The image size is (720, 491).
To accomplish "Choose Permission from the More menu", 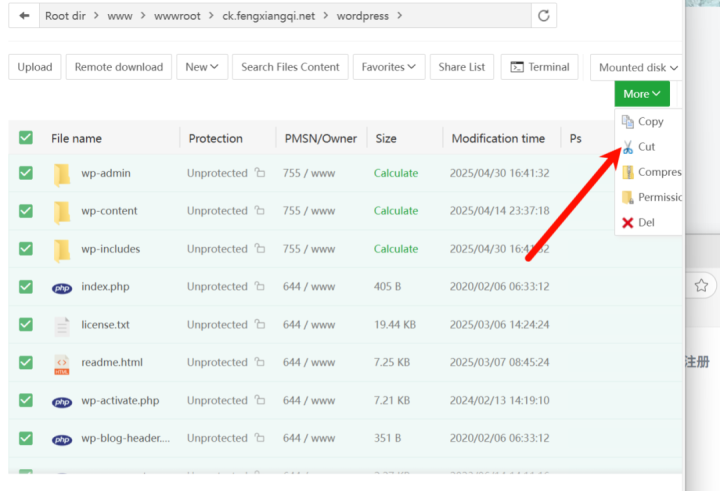I will tap(649, 198).
